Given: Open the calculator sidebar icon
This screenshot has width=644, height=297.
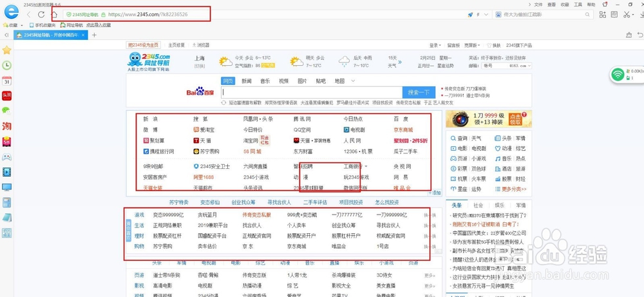Looking at the screenshot, I should 6,202.
